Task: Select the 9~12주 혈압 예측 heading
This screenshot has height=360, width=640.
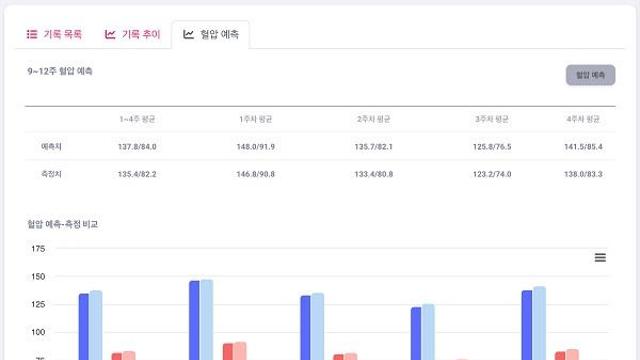Action: [60, 71]
